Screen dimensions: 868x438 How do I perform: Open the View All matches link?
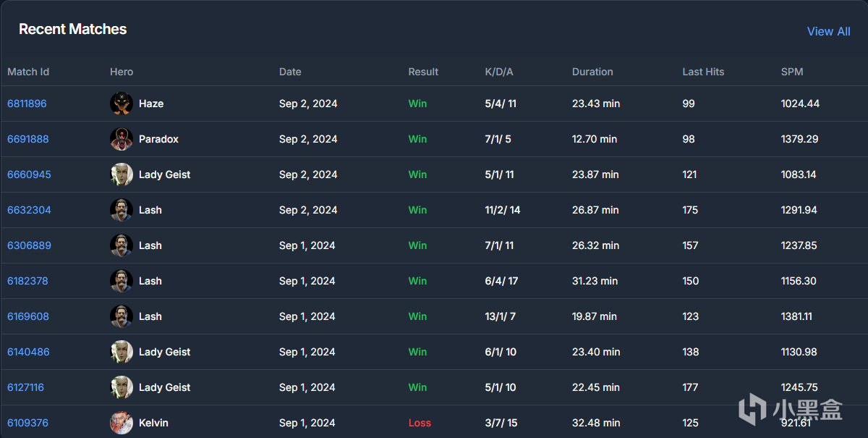coord(828,31)
